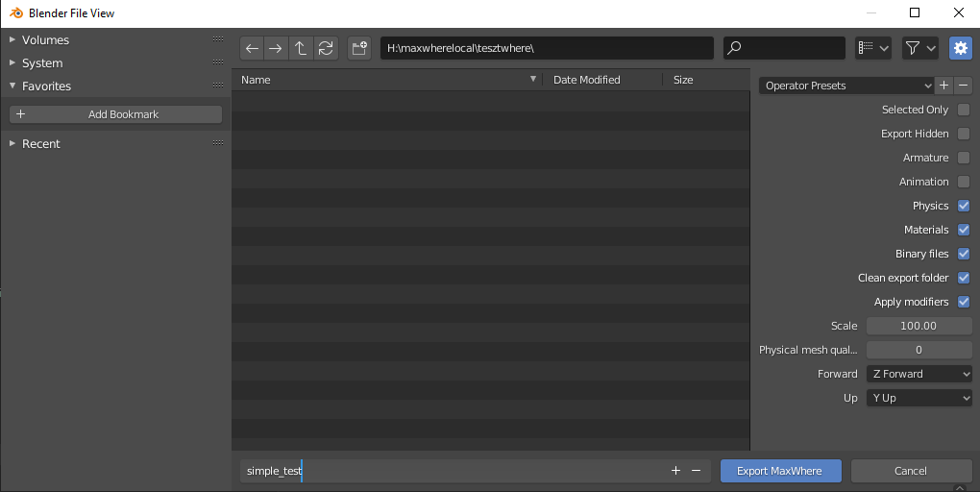Expand the Recent section
Image resolution: width=980 pixels, height=492 pixels.
pos(12,143)
